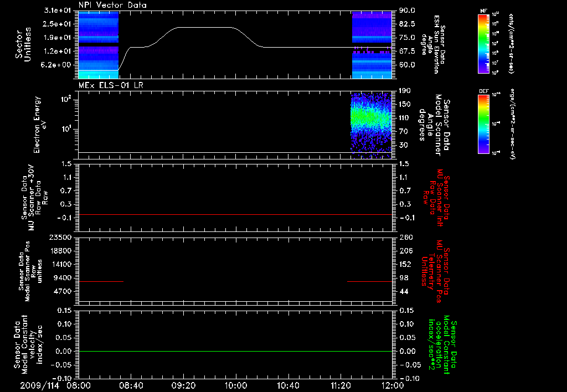The height and width of the screenshot is (392, 567).
Task: Click the 23500 scanner position tick label
Action: tap(60, 238)
